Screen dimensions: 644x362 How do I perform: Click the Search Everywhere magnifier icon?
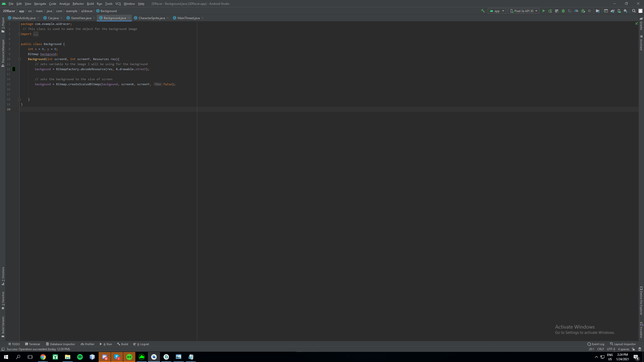[x=634, y=11]
